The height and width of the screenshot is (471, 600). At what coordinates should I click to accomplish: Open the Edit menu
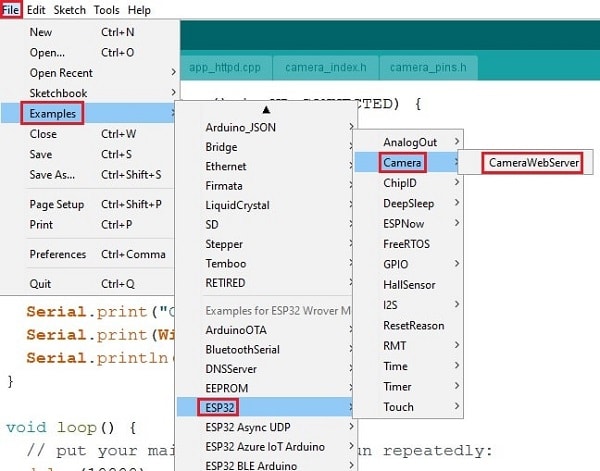36,10
